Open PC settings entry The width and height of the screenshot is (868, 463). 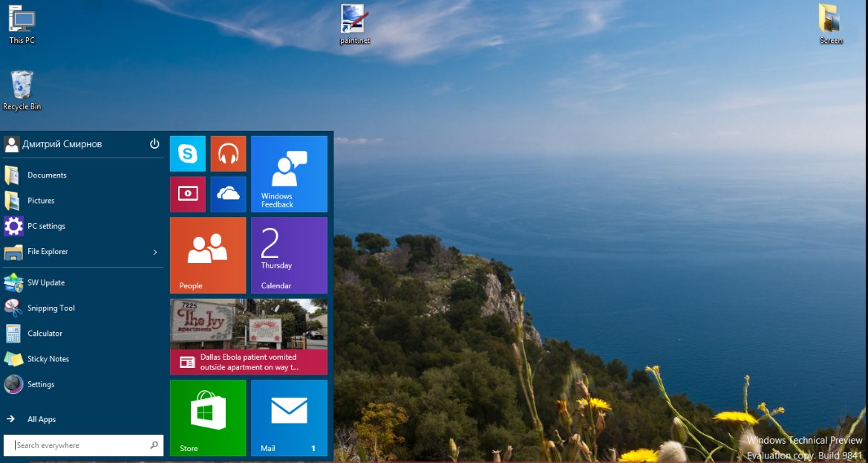tap(46, 226)
